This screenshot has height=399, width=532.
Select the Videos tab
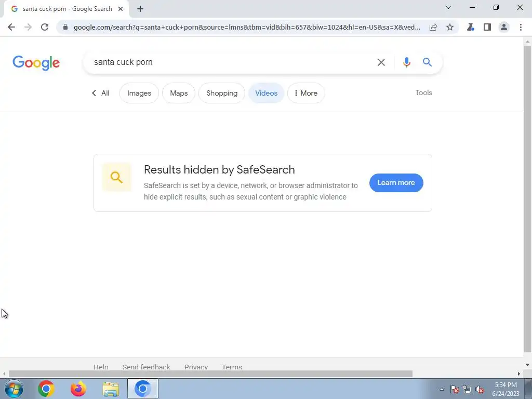point(267,93)
